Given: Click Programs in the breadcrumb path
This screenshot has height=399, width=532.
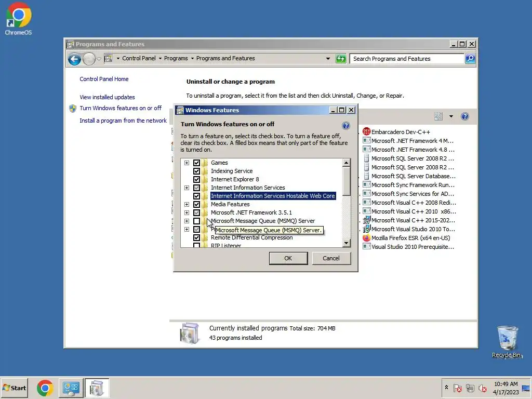Looking at the screenshot, I should 176,58.
